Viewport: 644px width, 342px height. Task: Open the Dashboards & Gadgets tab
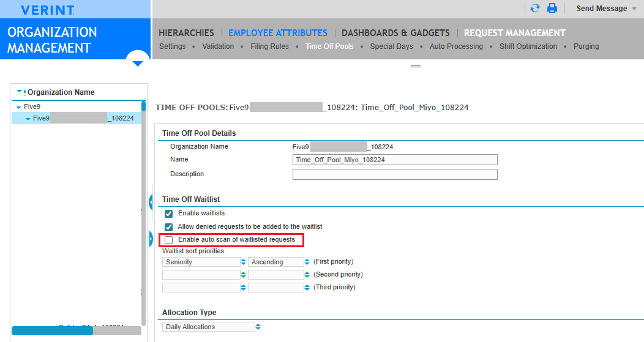click(395, 33)
